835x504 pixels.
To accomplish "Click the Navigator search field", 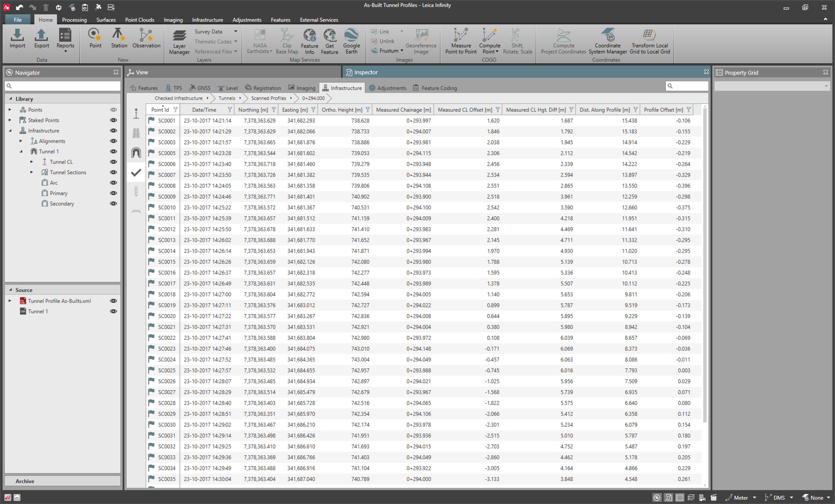I will (x=62, y=86).
